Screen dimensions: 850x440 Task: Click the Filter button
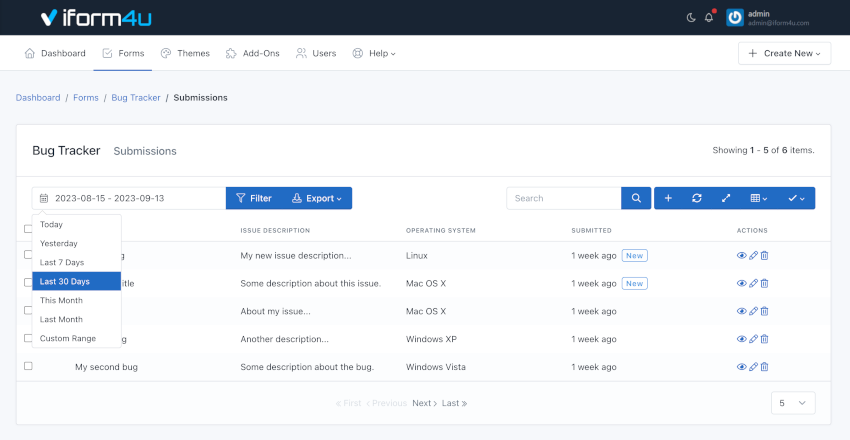(x=253, y=198)
